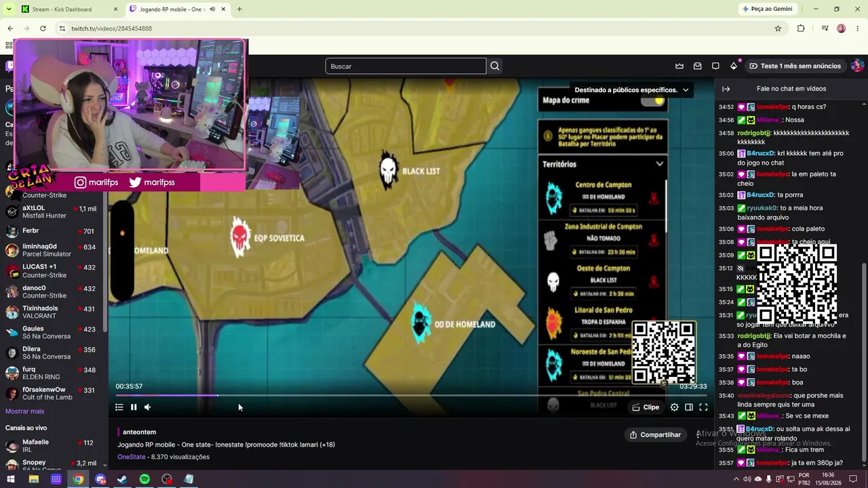Open Prime loot crown icon
The height and width of the screenshot is (488, 868).
(679, 66)
